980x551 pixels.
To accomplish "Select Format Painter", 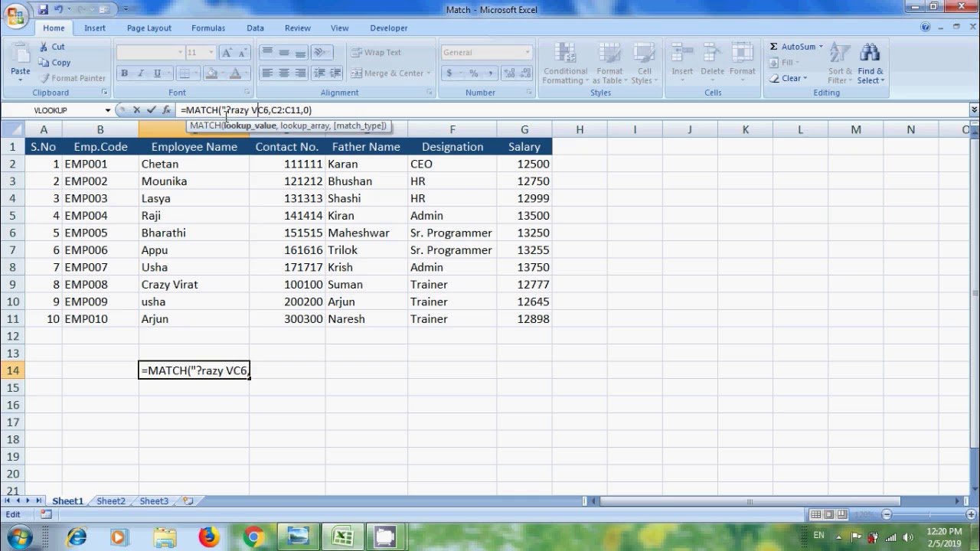I will point(72,78).
